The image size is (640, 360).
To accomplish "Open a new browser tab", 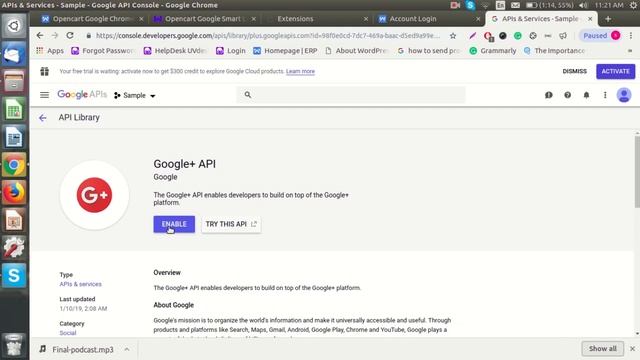I will click(x=608, y=19).
